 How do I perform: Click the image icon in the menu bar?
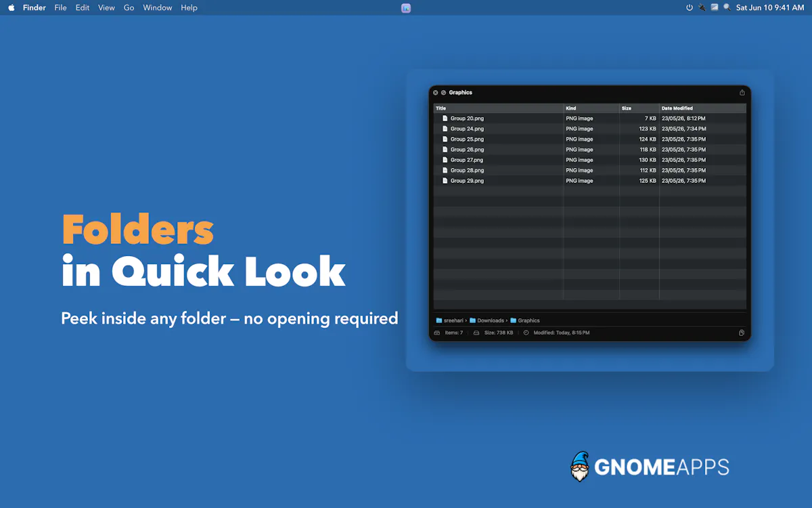pyautogui.click(x=715, y=7)
